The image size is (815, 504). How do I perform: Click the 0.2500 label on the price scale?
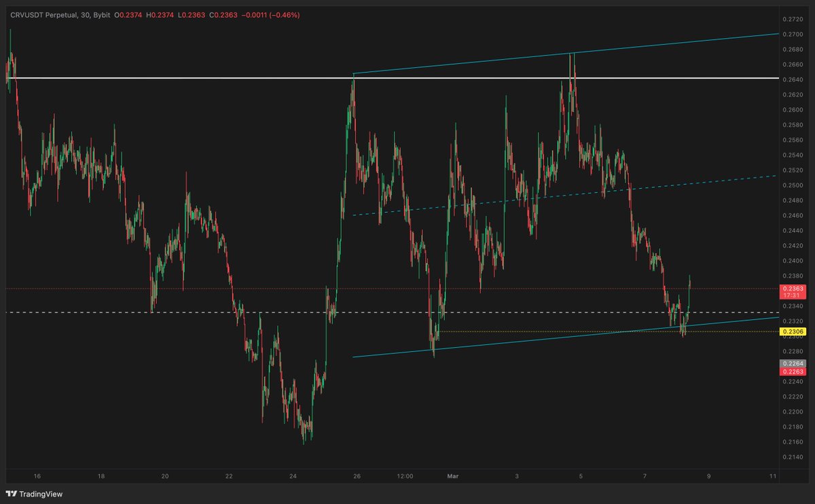pos(793,185)
